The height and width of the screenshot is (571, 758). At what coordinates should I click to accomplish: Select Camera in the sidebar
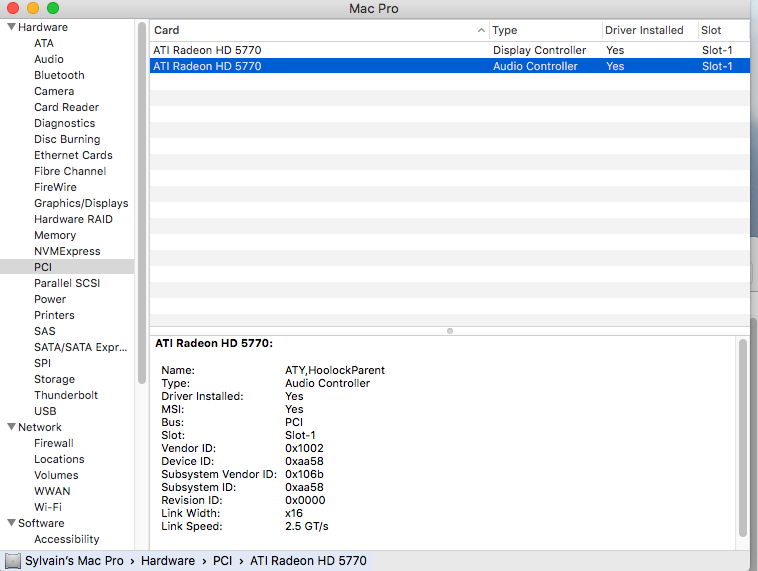[x=54, y=91]
